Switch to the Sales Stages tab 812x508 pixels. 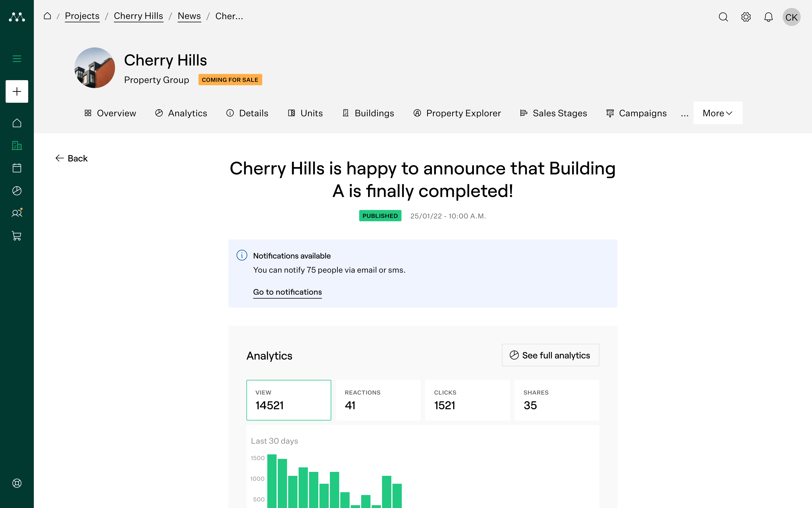click(x=554, y=113)
